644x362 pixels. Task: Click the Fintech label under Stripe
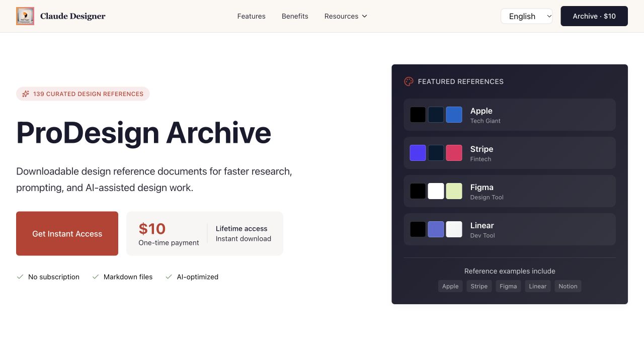point(481,159)
